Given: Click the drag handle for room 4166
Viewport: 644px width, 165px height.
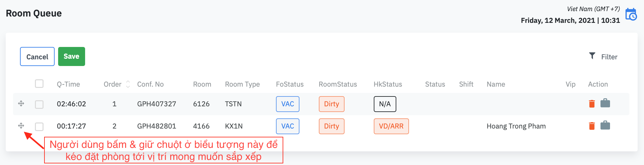Looking at the screenshot, I should 21,126.
